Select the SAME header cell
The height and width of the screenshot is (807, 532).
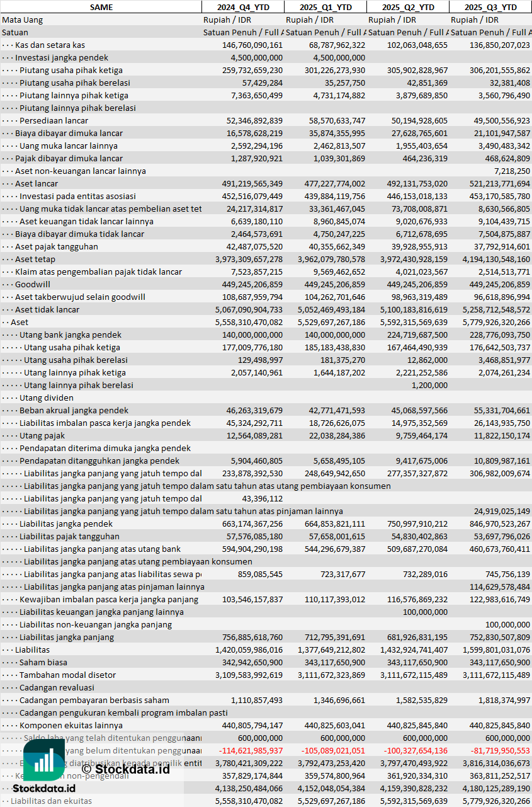pyautogui.click(x=101, y=7)
